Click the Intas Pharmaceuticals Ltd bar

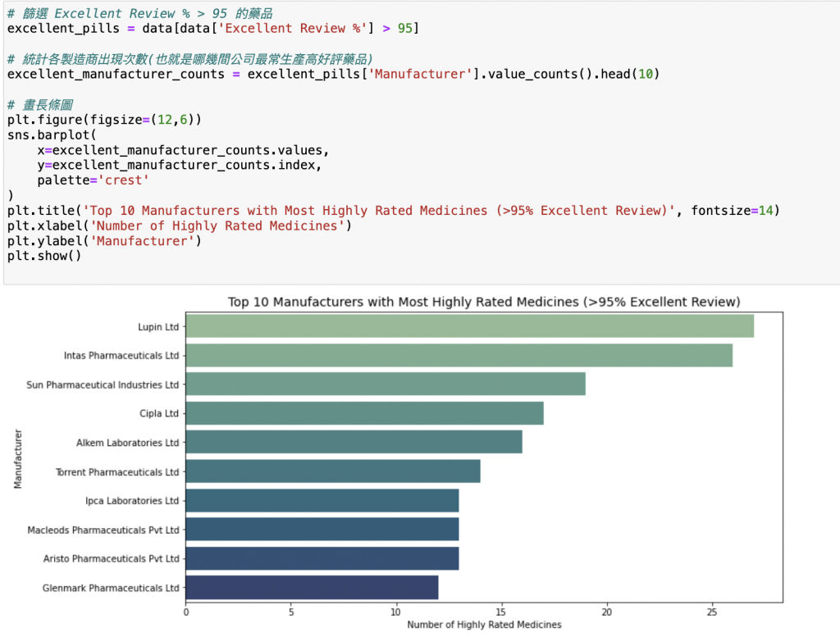tap(459, 355)
